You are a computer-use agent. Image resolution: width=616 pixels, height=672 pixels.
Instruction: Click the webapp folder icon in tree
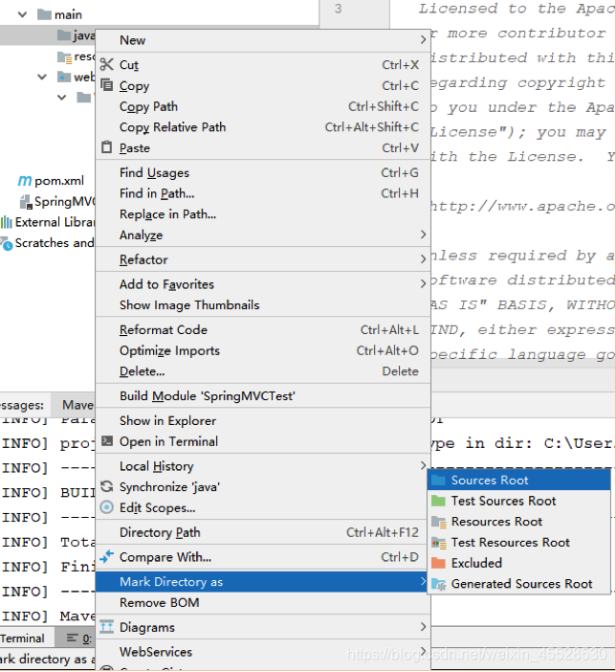[x=64, y=78]
